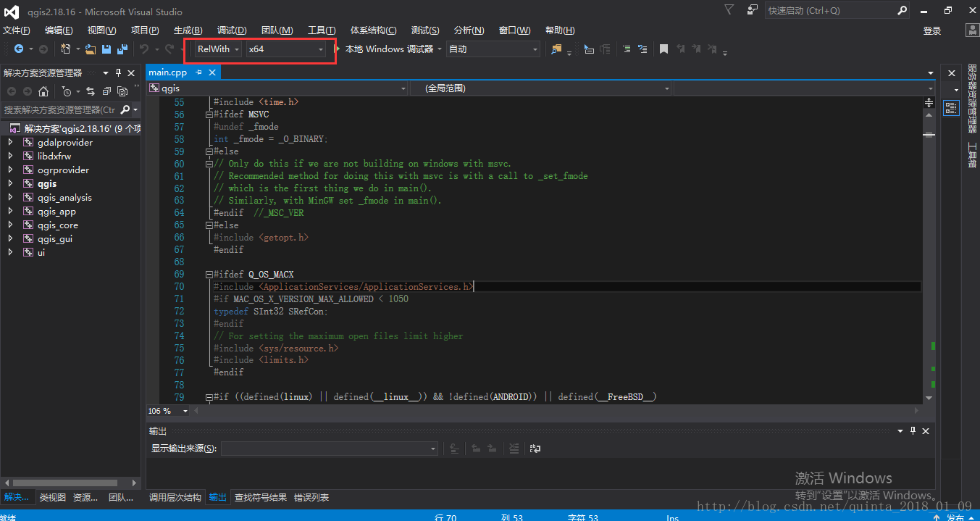Open the 生成(B) menu
Screen dimensions: 980x521
click(x=188, y=30)
